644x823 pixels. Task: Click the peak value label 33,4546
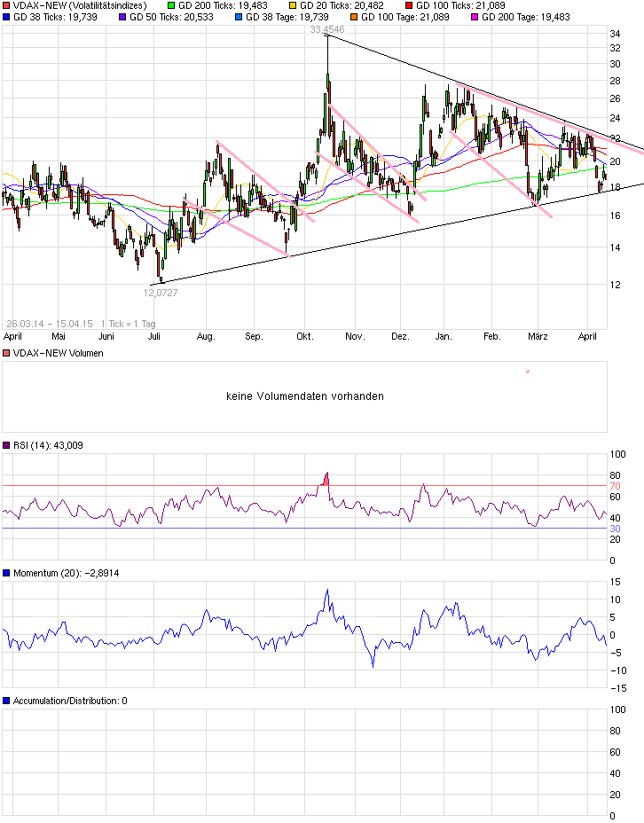(x=327, y=29)
